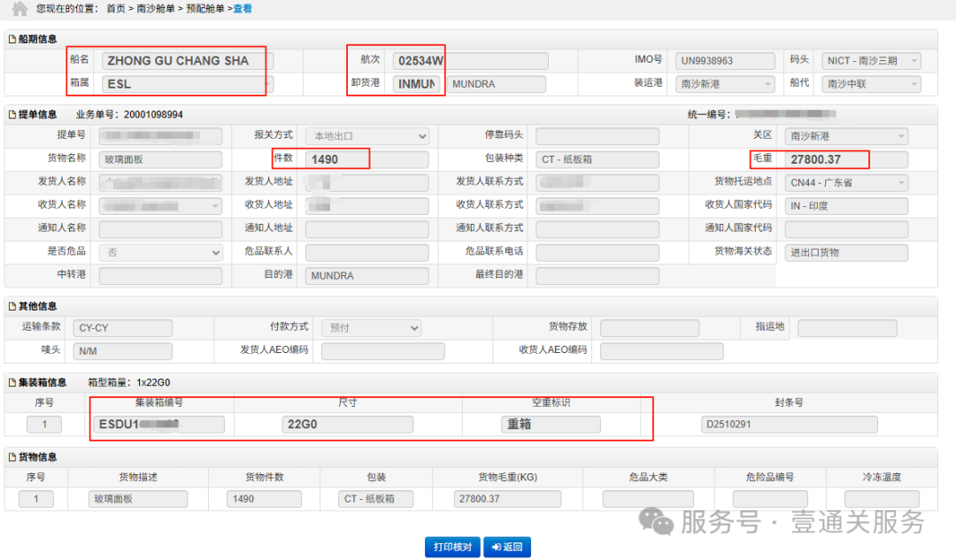This screenshot has height=560, width=956.
Task: Click the 船名 field with ZHONG GU CHANG SHA
Action: 188,61
